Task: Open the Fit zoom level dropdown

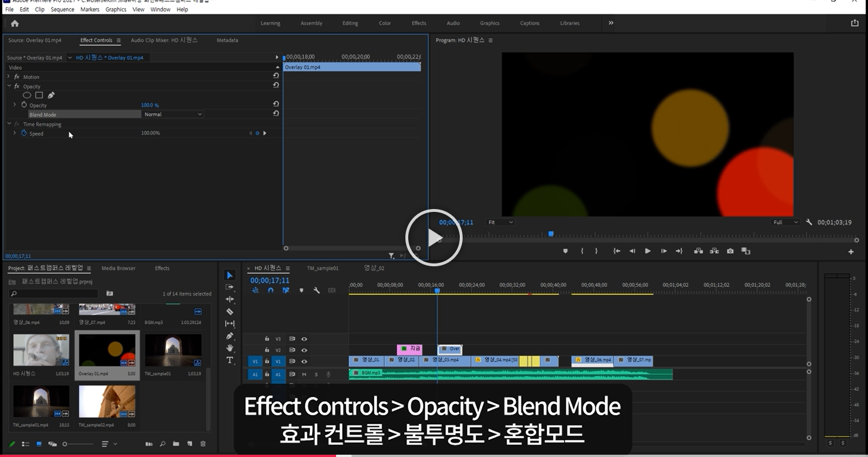Action: (x=500, y=222)
